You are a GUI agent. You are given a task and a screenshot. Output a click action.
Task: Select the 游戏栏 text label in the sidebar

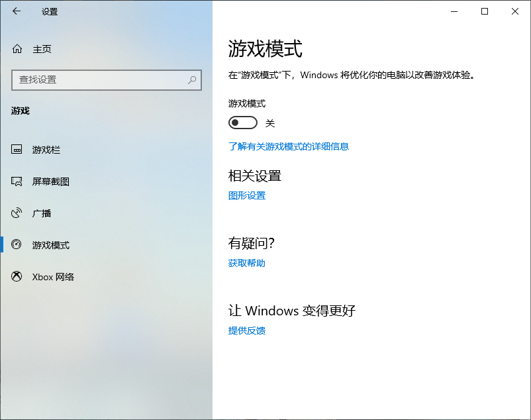click(46, 150)
